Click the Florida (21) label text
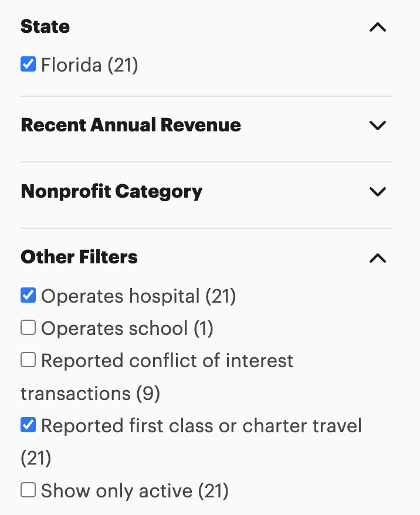Viewport: 420px width, 515px height. (x=90, y=65)
